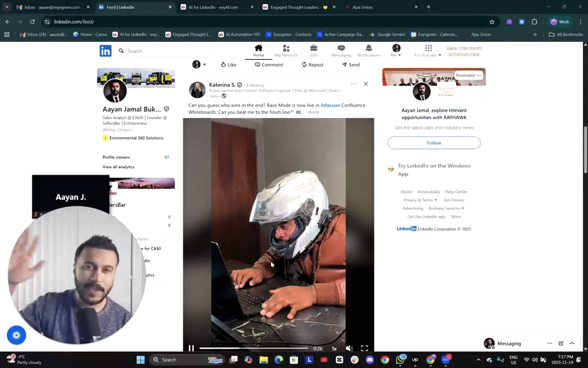Collapse the Messaging panel
Viewport: 588px width, 368px height.
click(x=571, y=343)
